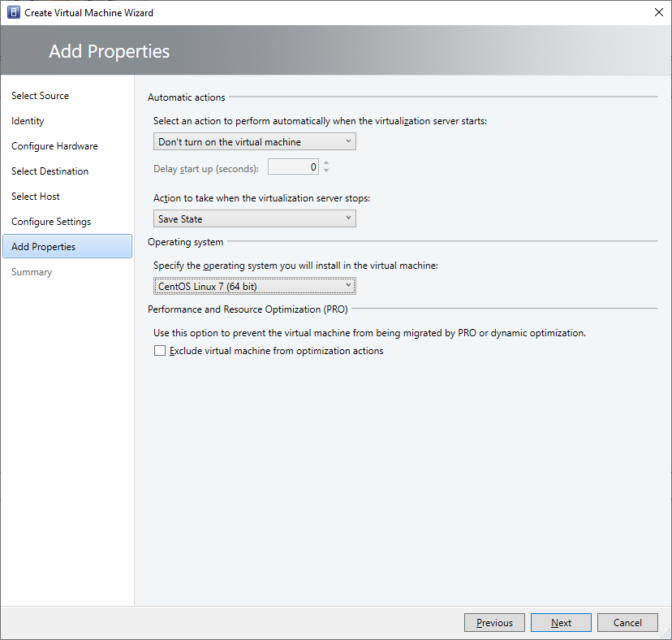Expand the Save State stop action dropdown

click(254, 218)
